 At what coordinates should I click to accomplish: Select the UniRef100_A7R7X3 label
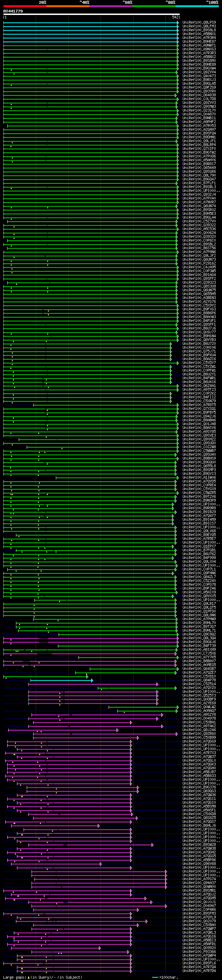199,753
